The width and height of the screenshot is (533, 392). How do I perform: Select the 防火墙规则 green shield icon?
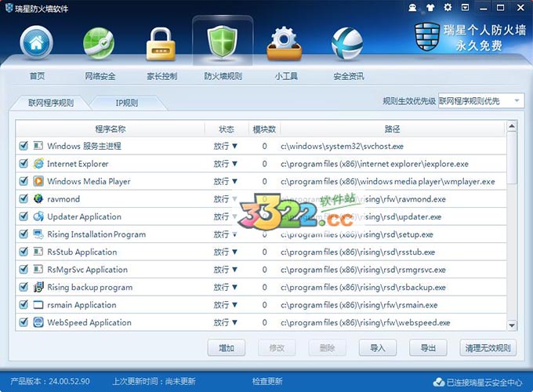click(x=223, y=42)
